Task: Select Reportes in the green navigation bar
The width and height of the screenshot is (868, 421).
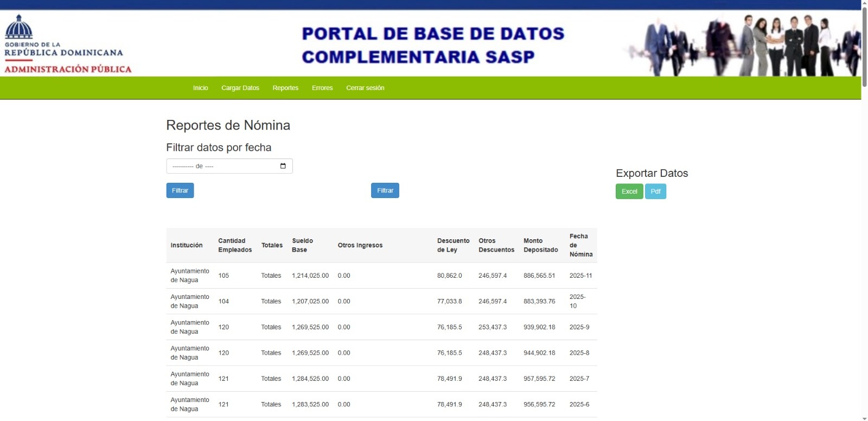Action: pos(285,88)
